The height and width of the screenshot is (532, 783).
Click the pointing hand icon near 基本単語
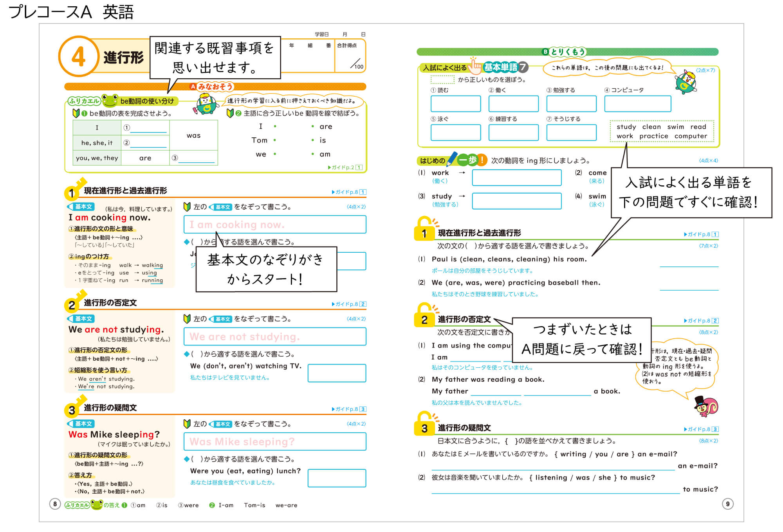[x=475, y=65]
